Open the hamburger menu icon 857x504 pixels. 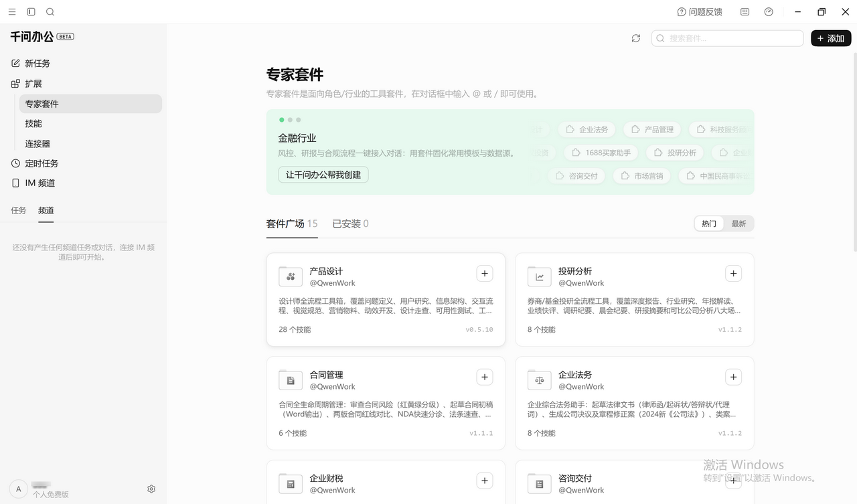(x=12, y=12)
